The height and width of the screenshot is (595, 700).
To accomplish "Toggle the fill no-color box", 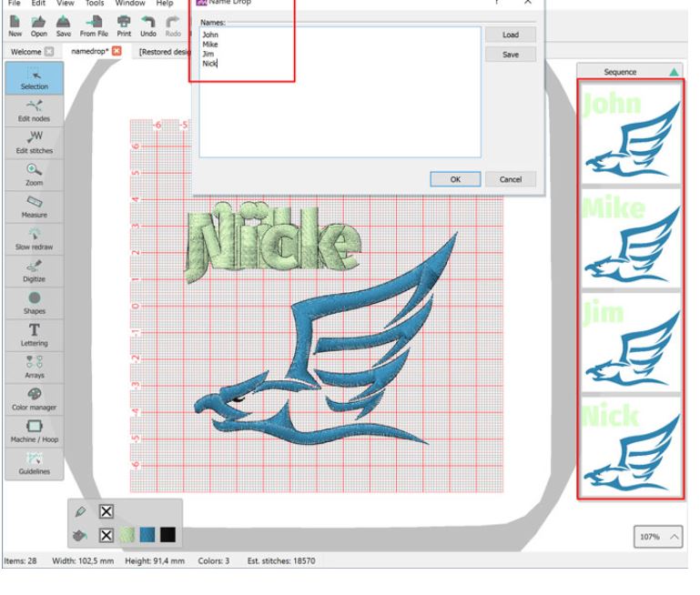I will coord(106,533).
